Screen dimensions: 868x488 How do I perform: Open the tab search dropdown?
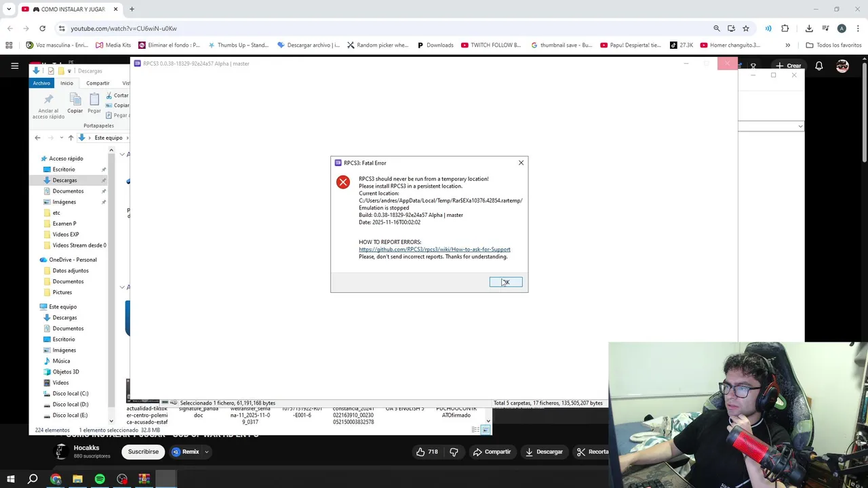[9, 9]
